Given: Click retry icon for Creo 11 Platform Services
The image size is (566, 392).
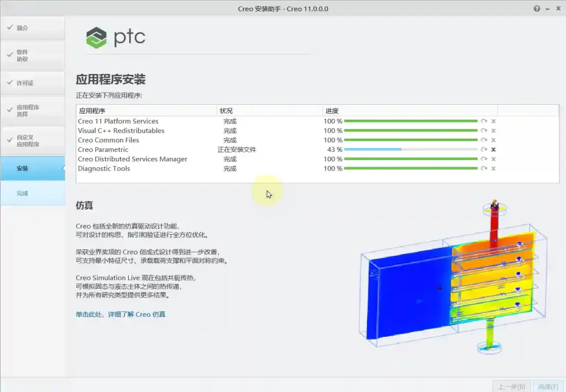Looking at the screenshot, I should pyautogui.click(x=484, y=121).
